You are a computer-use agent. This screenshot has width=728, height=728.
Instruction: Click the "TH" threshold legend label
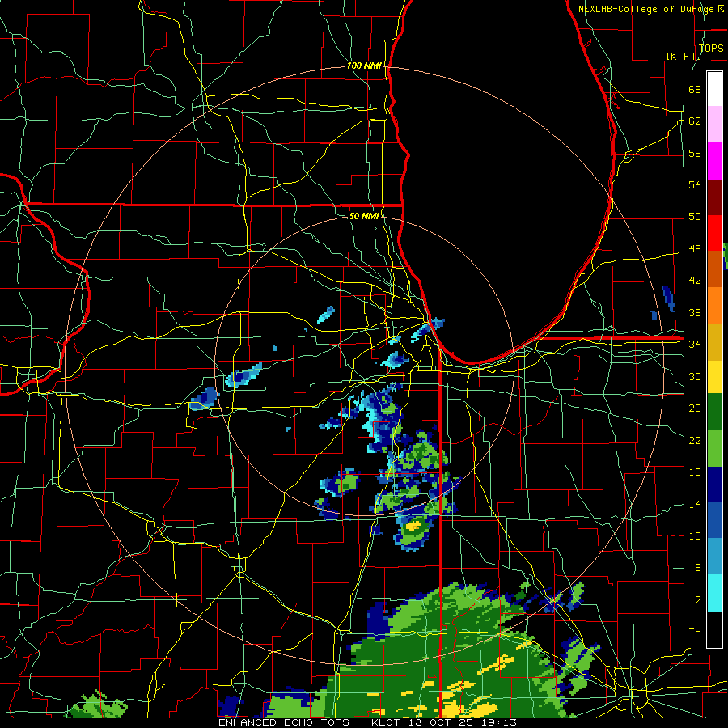[695, 632]
